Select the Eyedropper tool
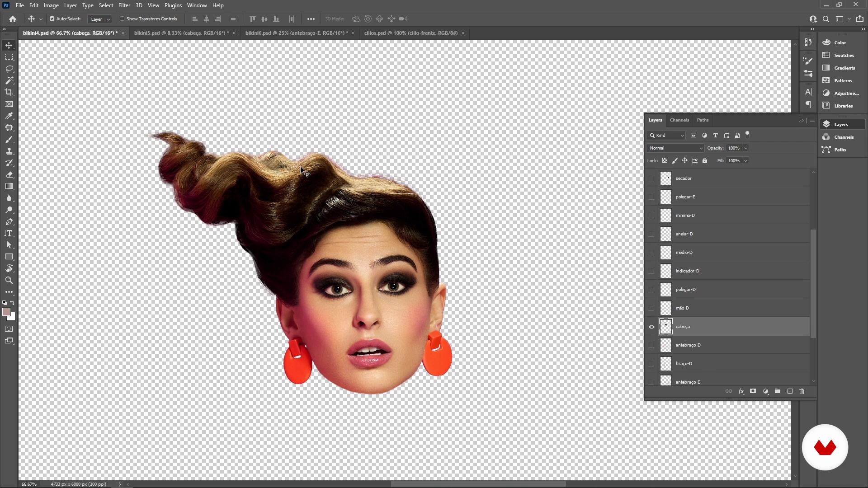This screenshot has width=868, height=488. pyautogui.click(x=9, y=116)
